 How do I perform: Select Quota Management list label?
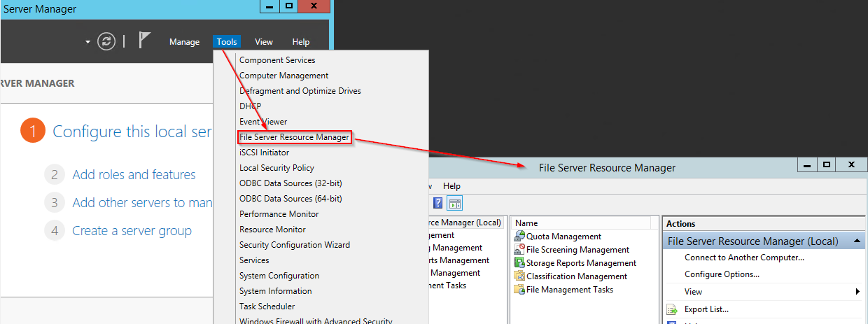(563, 237)
